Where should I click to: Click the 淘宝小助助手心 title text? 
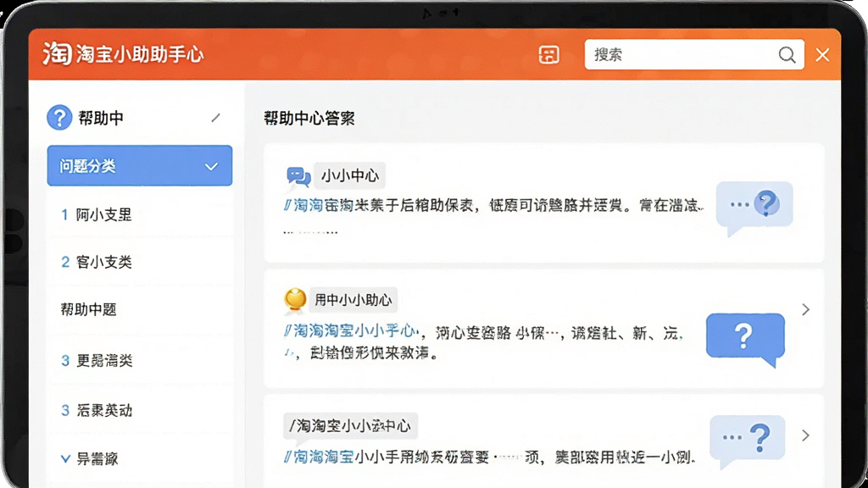[140, 54]
